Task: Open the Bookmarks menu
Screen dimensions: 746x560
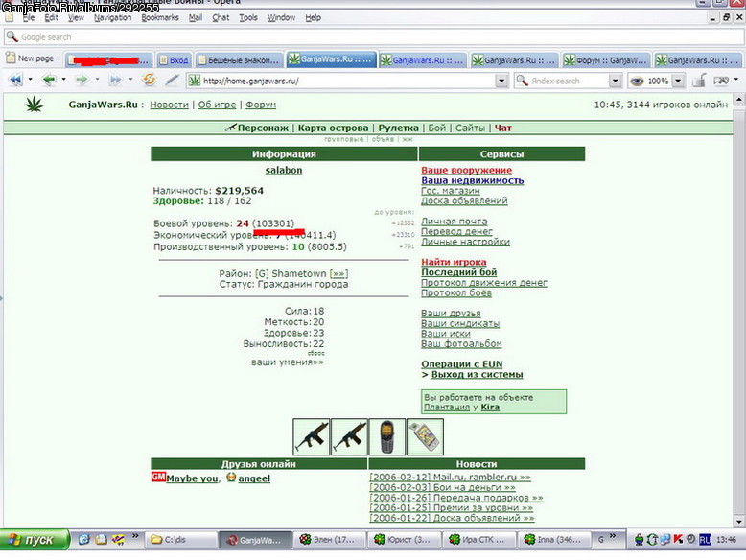Action: coord(160,17)
